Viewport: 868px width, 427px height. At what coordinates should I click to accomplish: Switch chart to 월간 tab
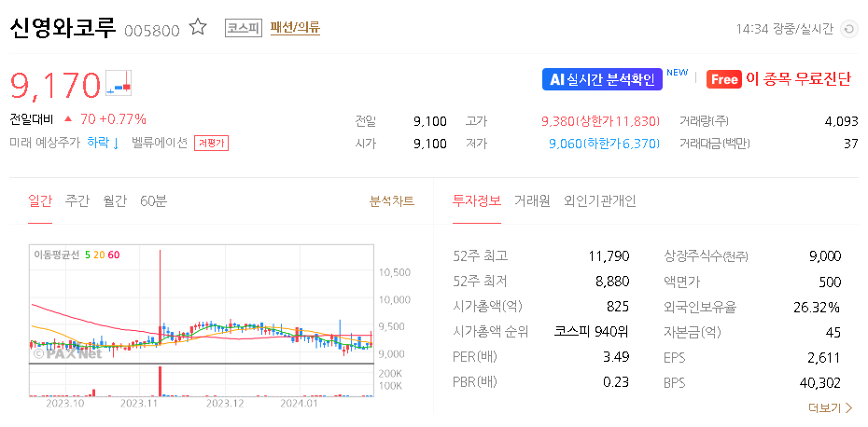115,200
